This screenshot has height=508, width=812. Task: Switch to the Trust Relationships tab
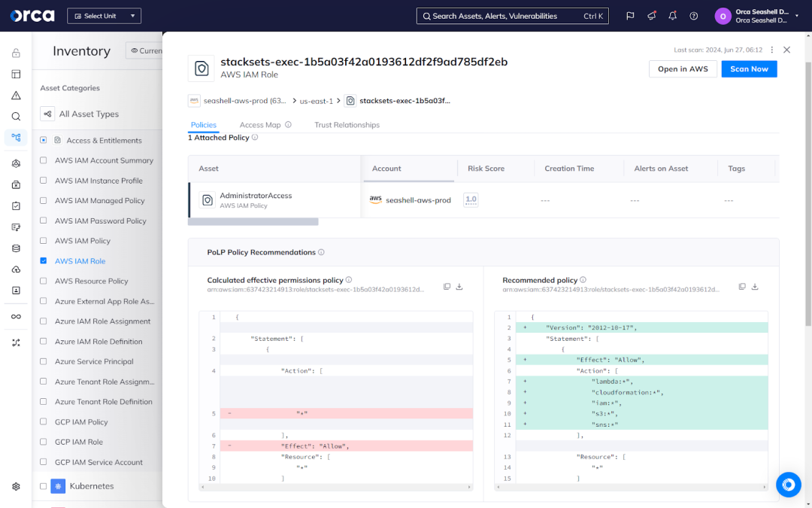347,125
